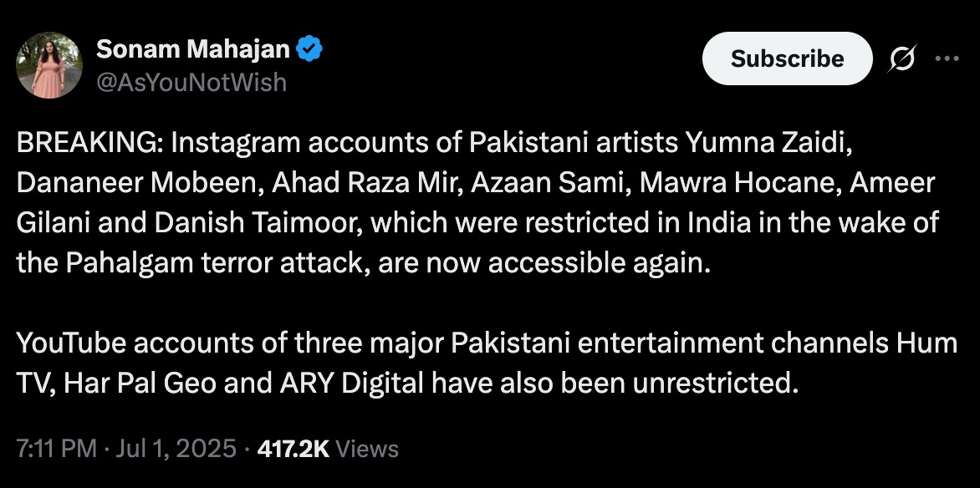980x488 pixels.
Task: Click the Hum TV channel name at the line end
Action: (926, 343)
